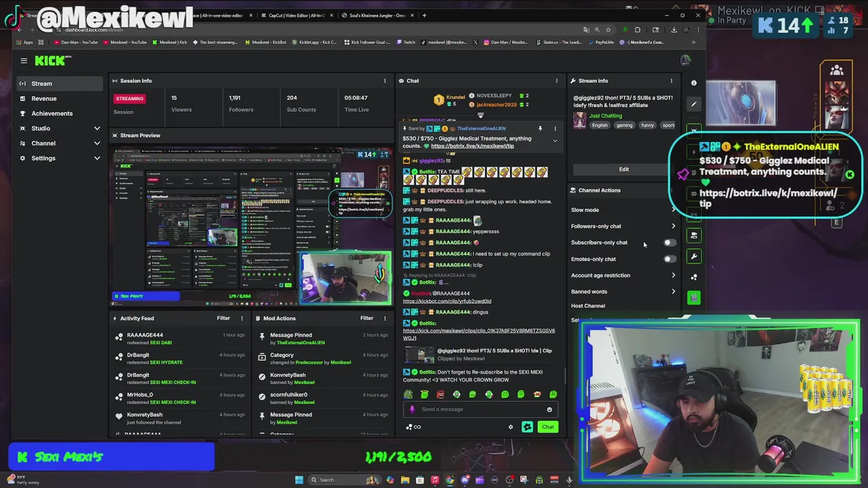Click info icon in right sidebar

point(694,83)
